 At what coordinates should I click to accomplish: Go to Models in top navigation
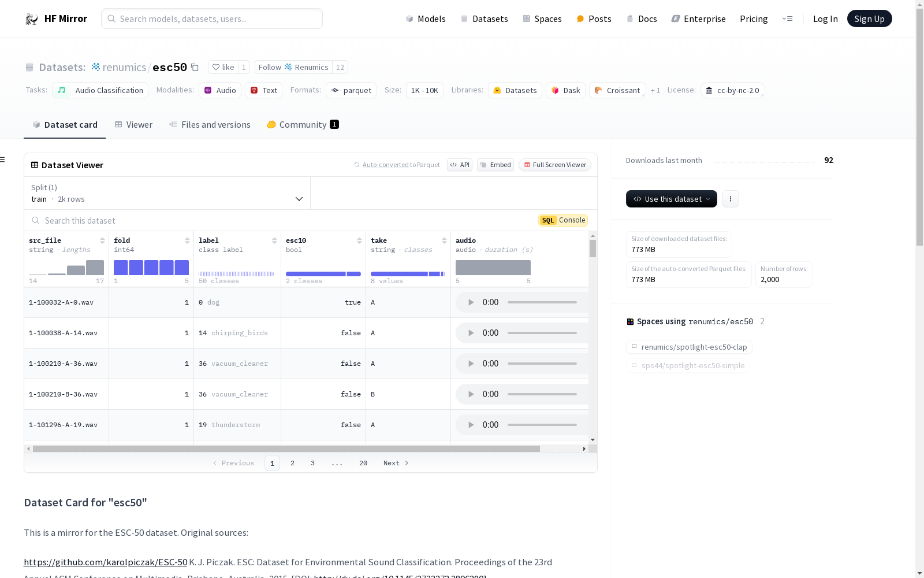tap(426, 18)
